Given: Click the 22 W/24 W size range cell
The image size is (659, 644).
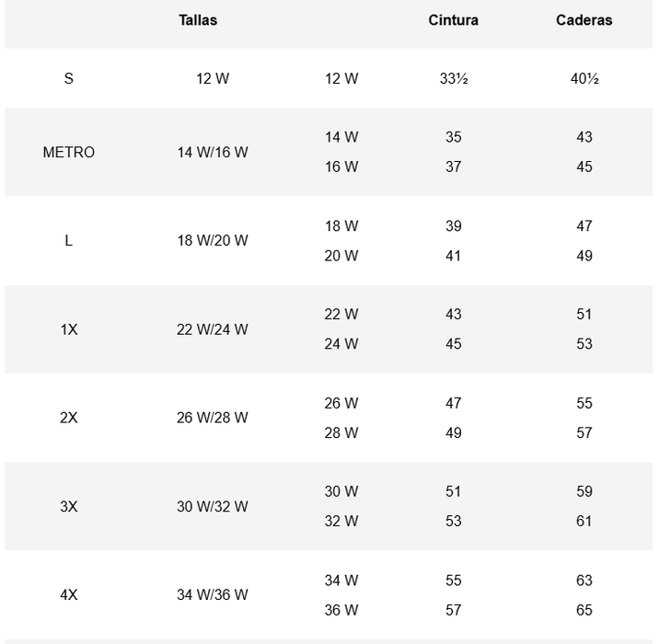Looking at the screenshot, I should point(213,329).
